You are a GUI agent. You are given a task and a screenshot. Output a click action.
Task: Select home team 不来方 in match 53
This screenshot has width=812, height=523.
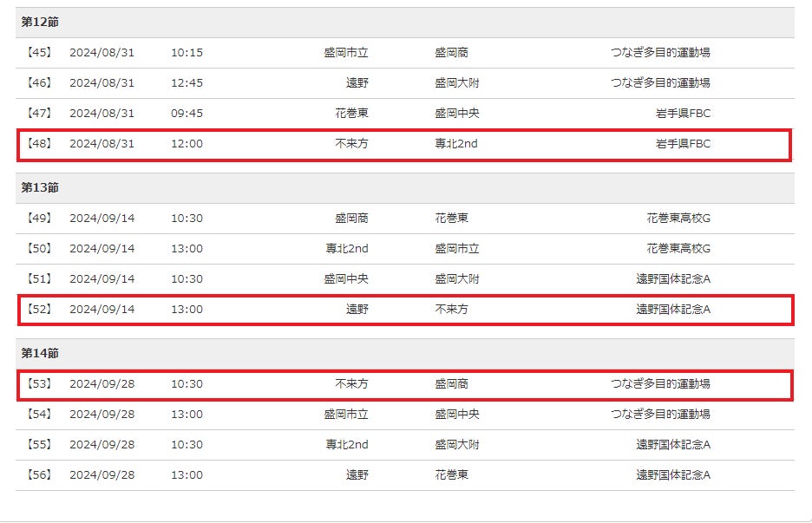coord(351,383)
